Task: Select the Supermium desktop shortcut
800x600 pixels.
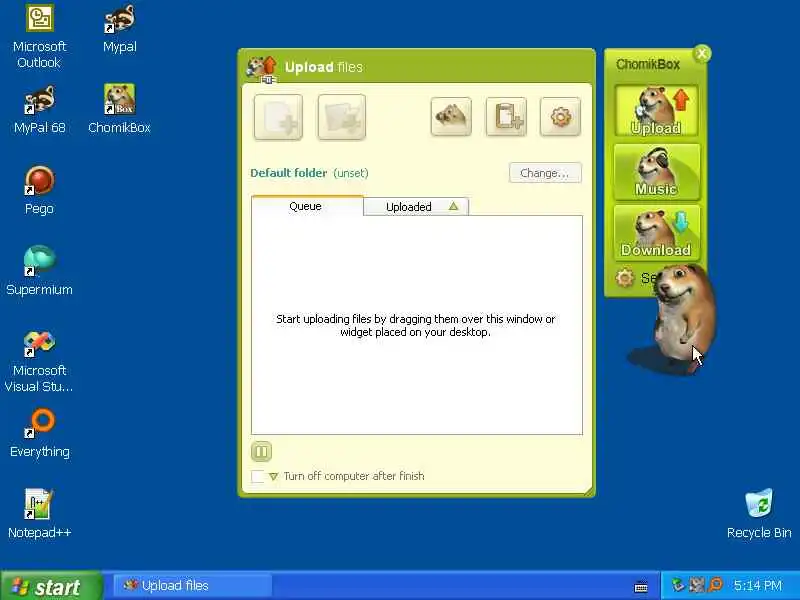Action: (39, 271)
